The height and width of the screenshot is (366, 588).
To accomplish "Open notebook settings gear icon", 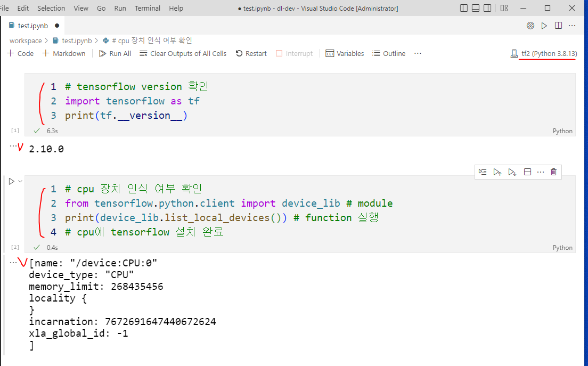I will click(530, 26).
